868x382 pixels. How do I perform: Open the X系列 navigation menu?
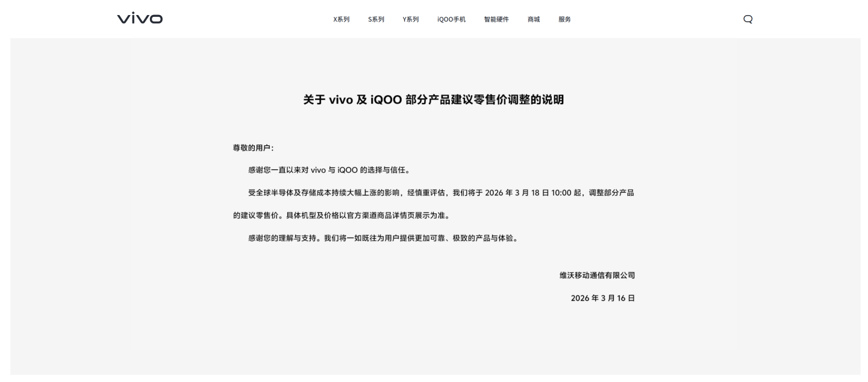[x=341, y=19]
